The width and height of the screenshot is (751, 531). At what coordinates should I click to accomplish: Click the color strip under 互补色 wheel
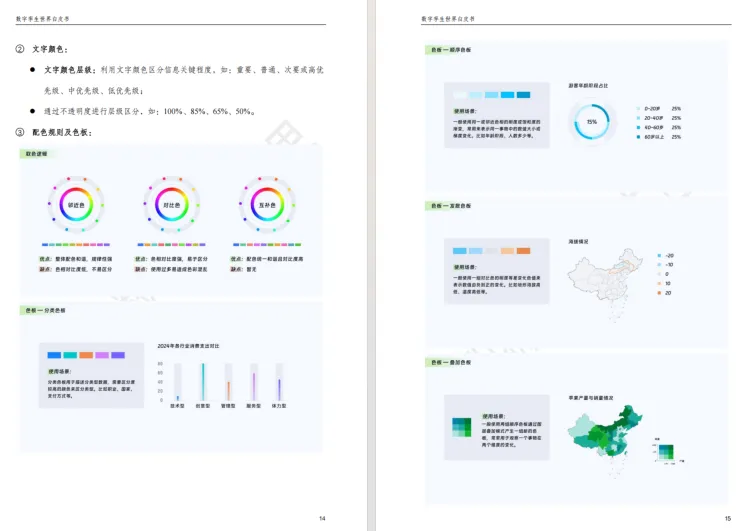[x=267, y=245]
